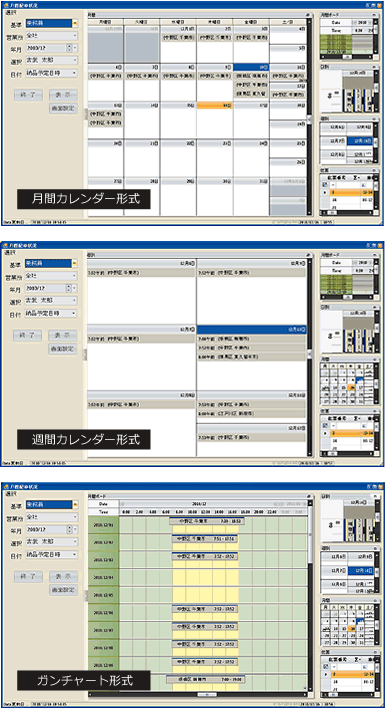Select the 金曜日 column header in the monthly calendar

(x=250, y=22)
